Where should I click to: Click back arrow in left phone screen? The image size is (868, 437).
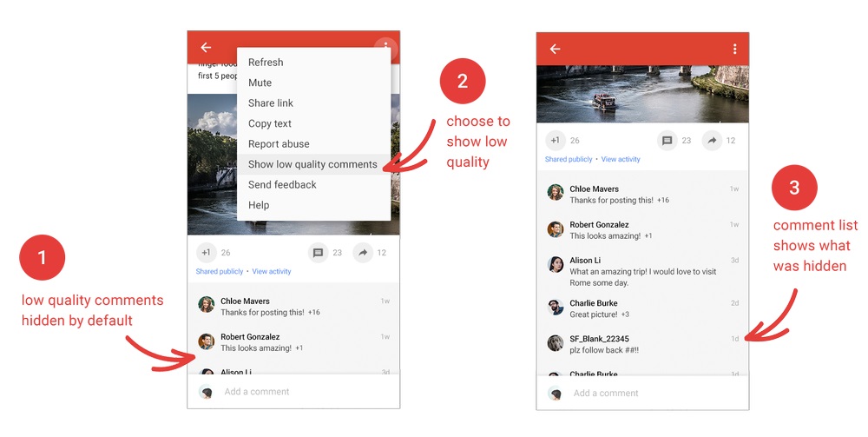[206, 48]
